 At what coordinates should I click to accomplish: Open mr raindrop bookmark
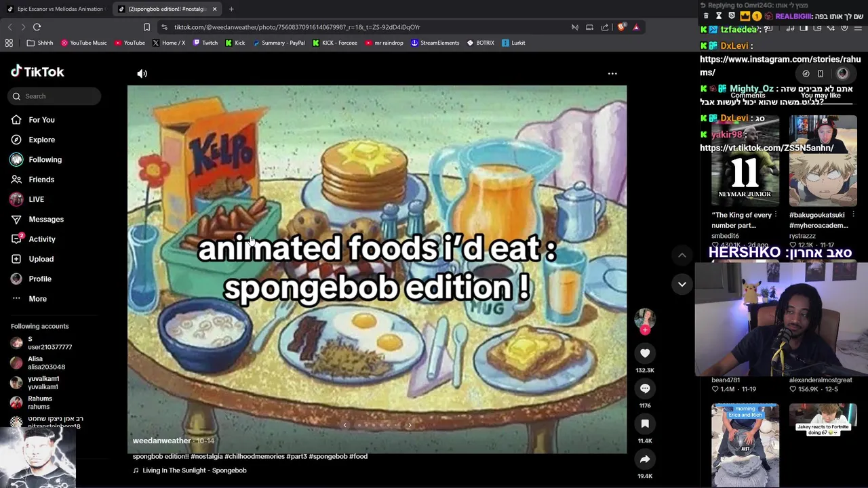click(384, 43)
